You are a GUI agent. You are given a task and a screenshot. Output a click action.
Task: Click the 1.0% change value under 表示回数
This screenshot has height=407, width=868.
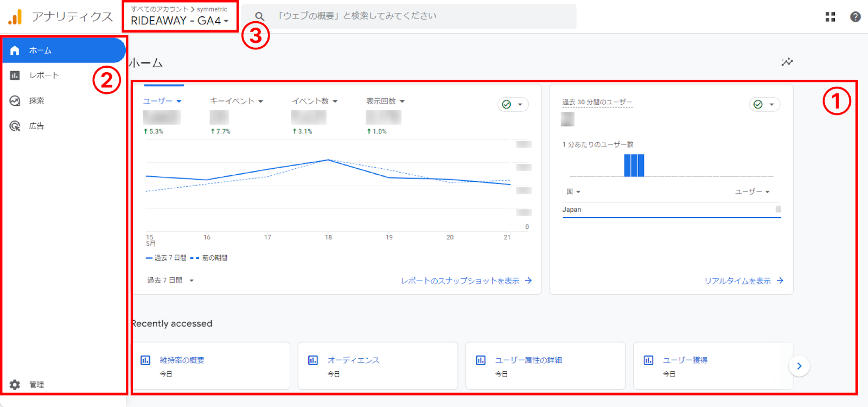[x=376, y=131]
